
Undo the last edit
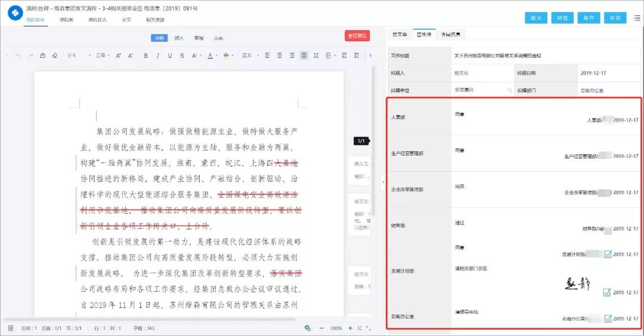(x=18, y=55)
